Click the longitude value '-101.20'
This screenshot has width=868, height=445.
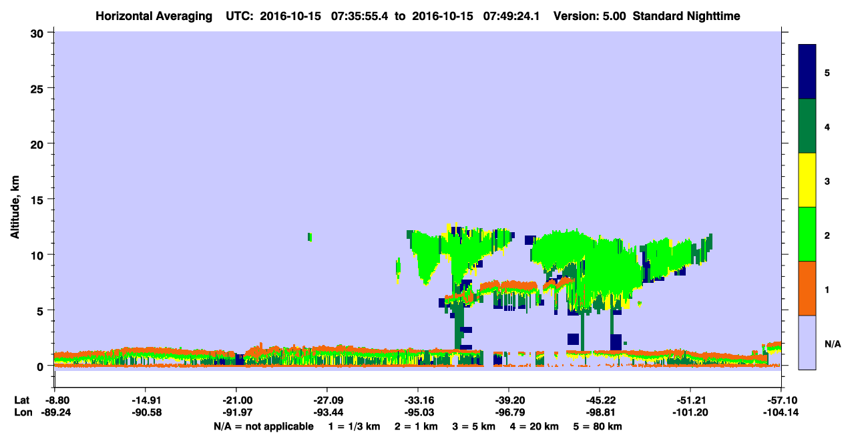[x=690, y=412]
